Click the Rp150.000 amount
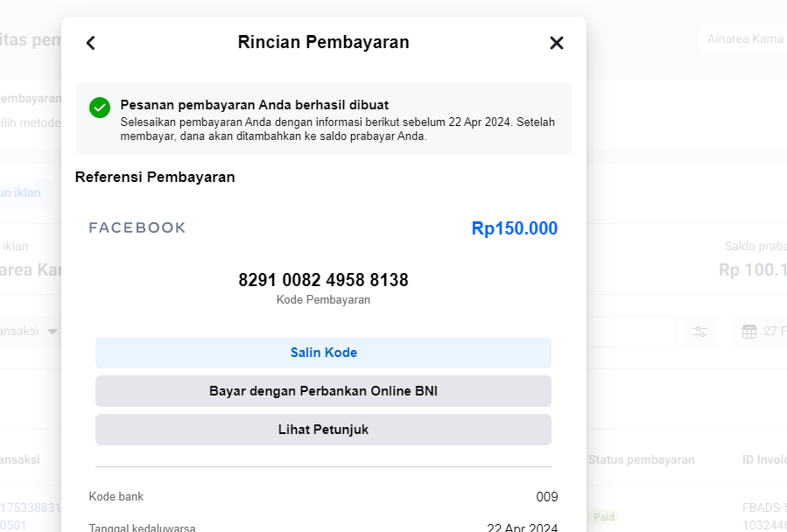Image resolution: width=787 pixels, height=532 pixels. click(515, 228)
